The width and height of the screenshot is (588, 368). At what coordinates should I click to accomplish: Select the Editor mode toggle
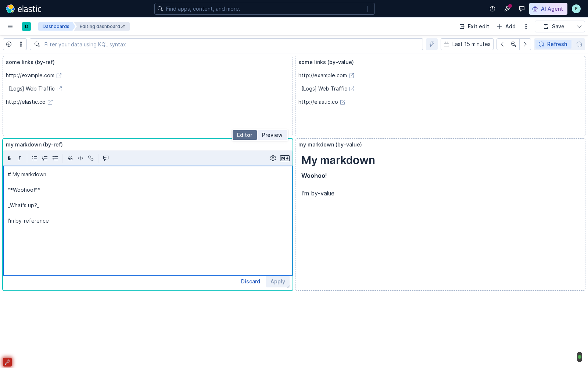point(245,135)
